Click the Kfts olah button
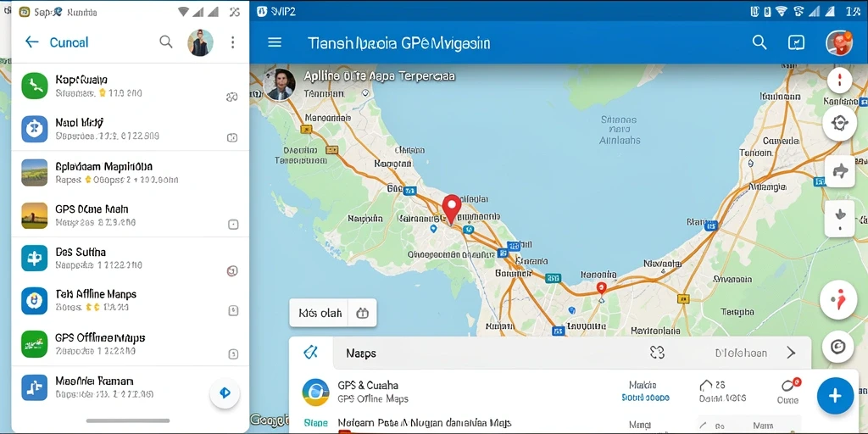The width and height of the screenshot is (868, 434). coord(320,313)
